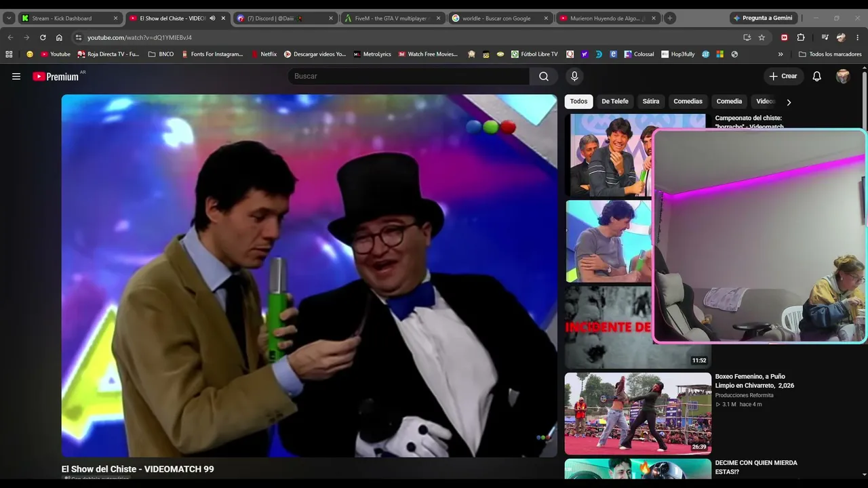Install or cast using the address bar screen icon

pos(747,37)
